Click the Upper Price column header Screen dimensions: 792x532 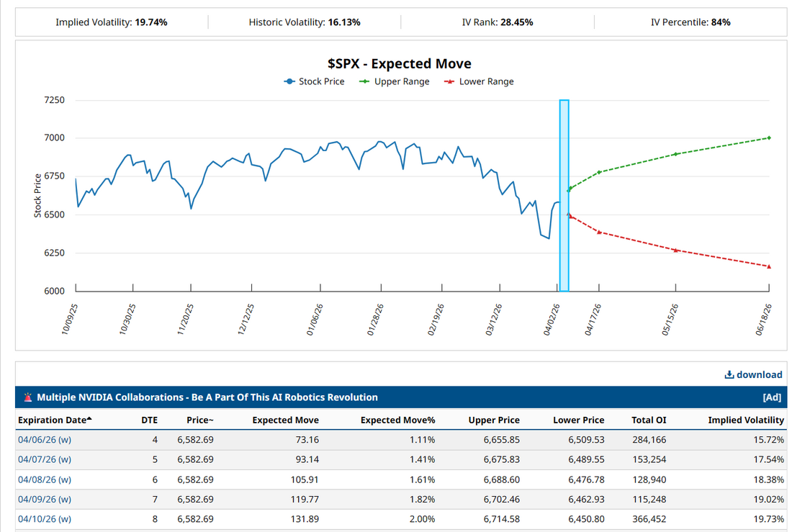point(493,420)
